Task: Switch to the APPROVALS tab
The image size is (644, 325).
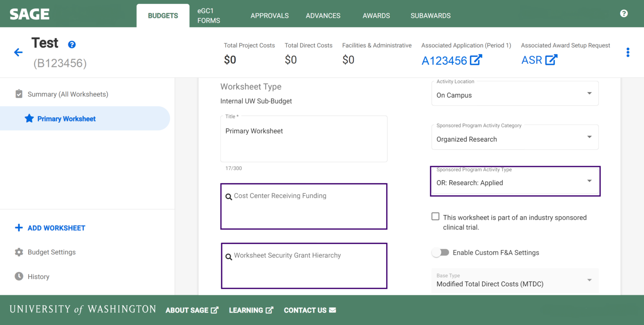Action: coord(269,16)
